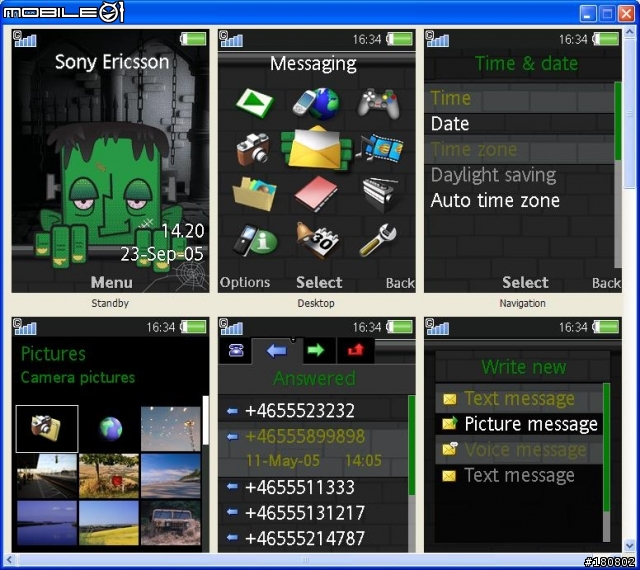Image resolution: width=640 pixels, height=570 pixels.
Task: Click Menu softkey on Standby screen
Action: point(111,283)
